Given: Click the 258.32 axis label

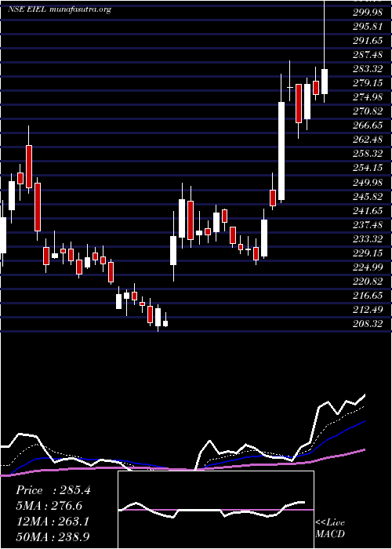Looking at the screenshot, I should [367, 154].
